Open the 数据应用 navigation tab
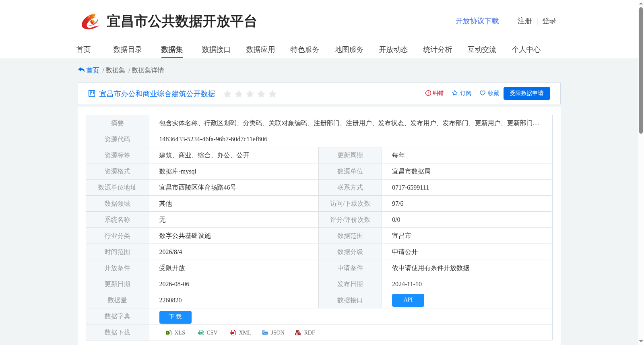This screenshot has width=644, height=345. [260, 50]
